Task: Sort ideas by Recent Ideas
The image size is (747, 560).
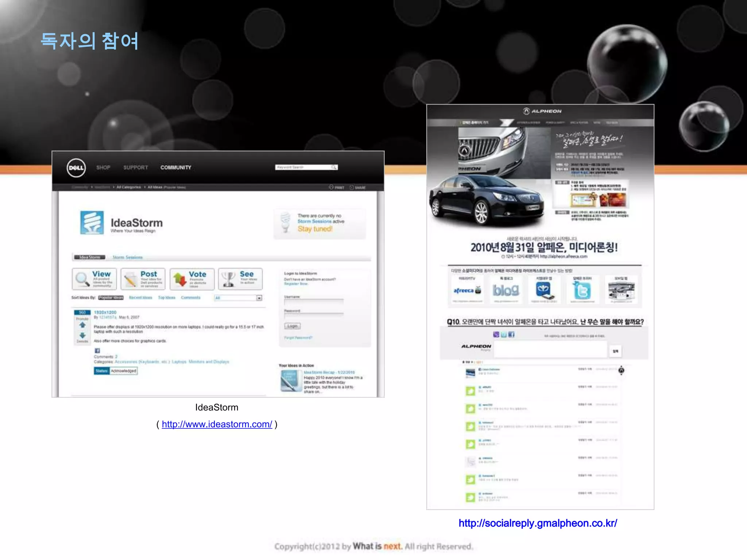Action: coord(140,298)
